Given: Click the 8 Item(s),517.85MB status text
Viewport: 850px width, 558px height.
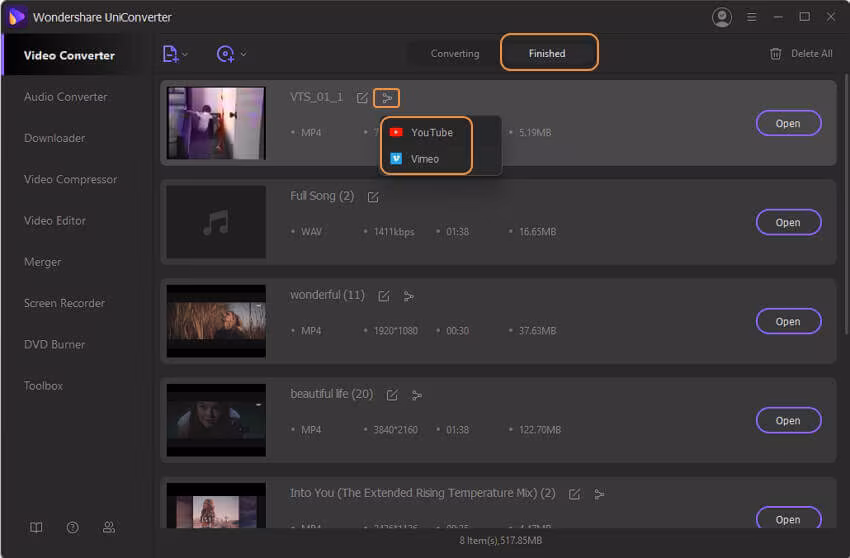Looking at the screenshot, I should pos(501,541).
